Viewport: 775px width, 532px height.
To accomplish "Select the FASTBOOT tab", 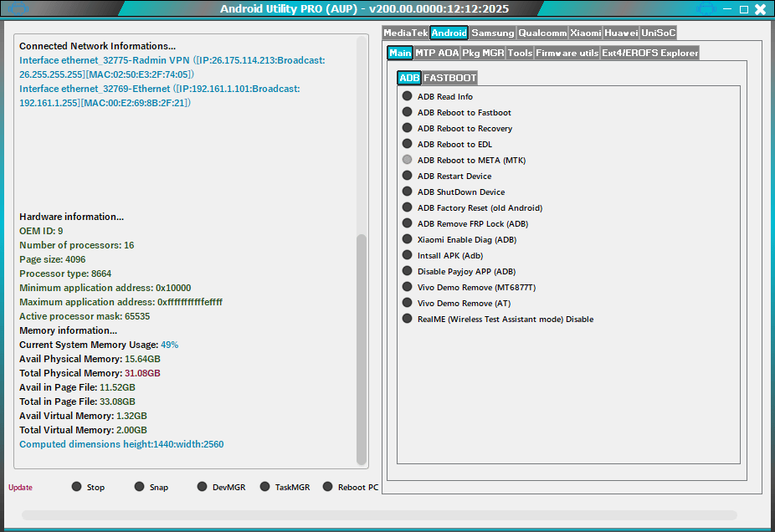I will point(449,78).
